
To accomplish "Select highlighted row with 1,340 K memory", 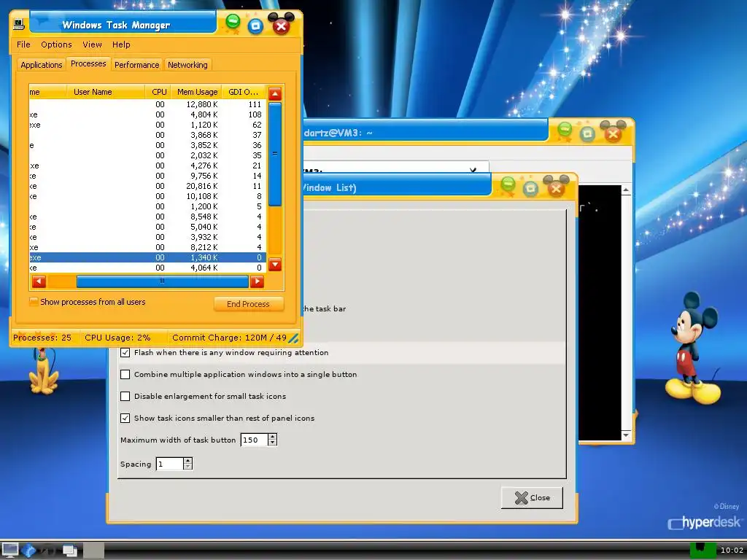I will [147, 257].
